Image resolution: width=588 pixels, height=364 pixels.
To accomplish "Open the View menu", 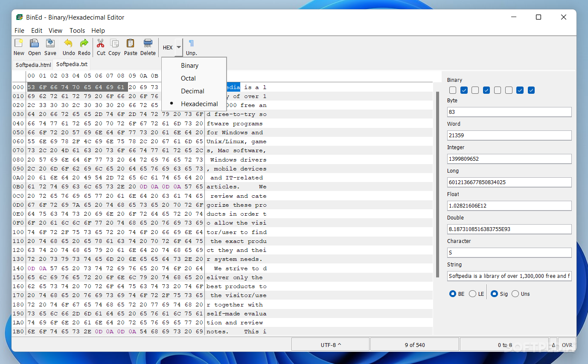I will [55, 31].
